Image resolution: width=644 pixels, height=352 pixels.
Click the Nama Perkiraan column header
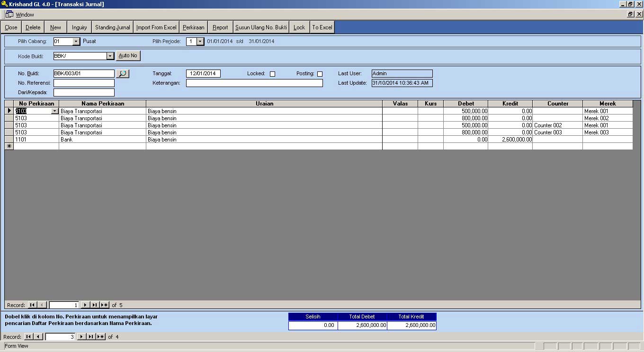[103, 104]
